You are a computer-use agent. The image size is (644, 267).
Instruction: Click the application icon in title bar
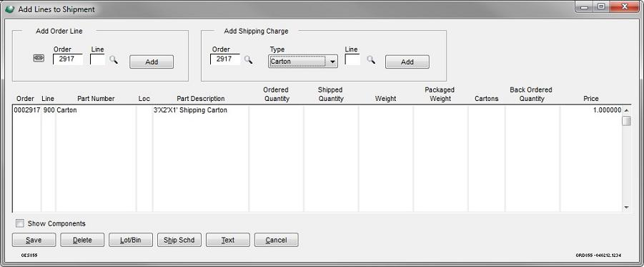pyautogui.click(x=10, y=9)
